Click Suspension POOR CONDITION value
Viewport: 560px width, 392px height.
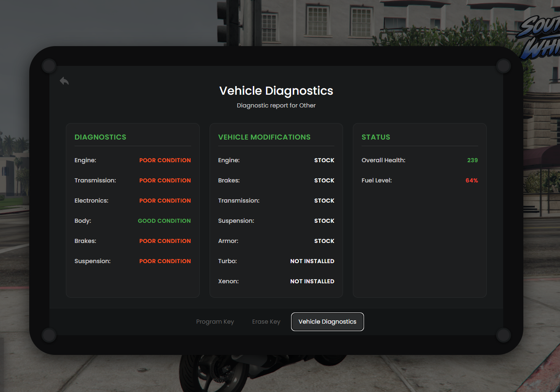click(x=165, y=261)
